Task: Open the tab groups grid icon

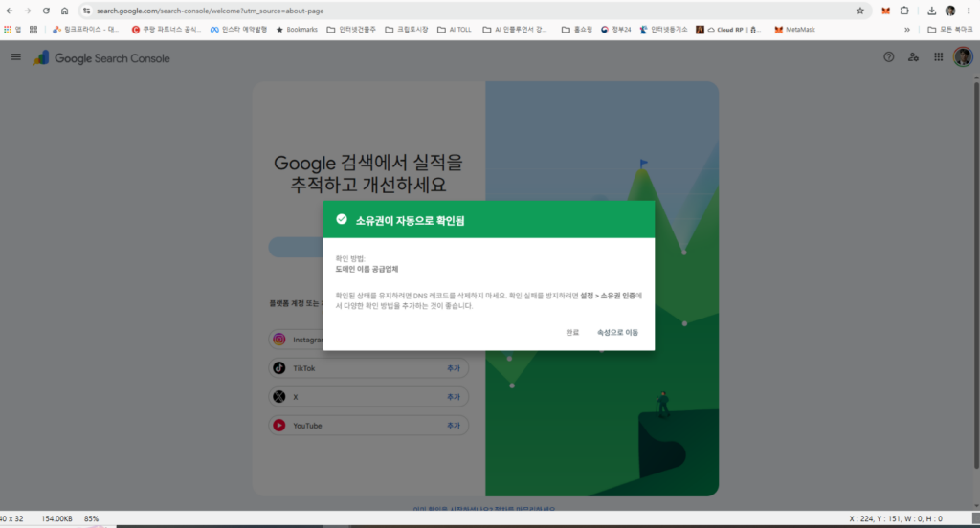Action: (33, 30)
